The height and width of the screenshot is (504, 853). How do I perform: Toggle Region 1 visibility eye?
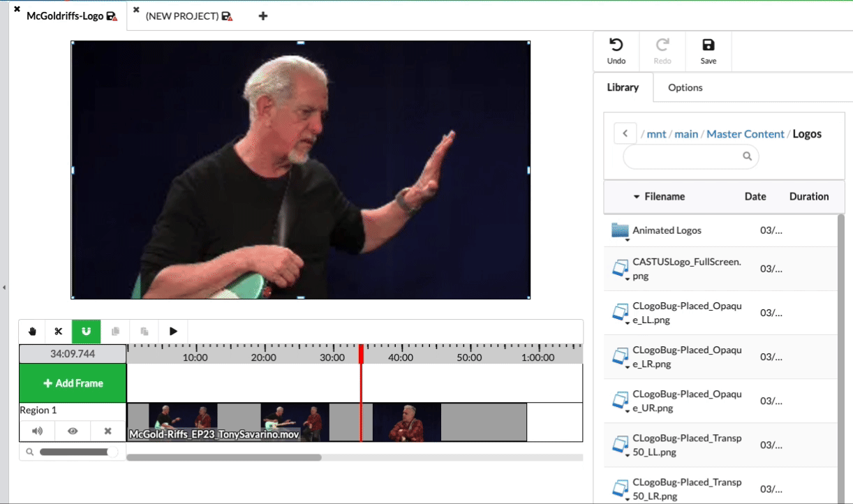tap(73, 431)
